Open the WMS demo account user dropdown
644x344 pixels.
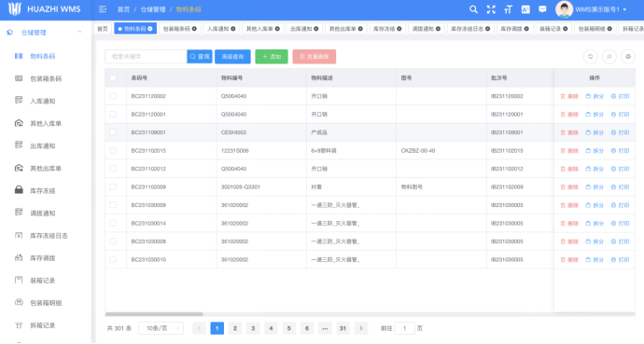click(592, 9)
